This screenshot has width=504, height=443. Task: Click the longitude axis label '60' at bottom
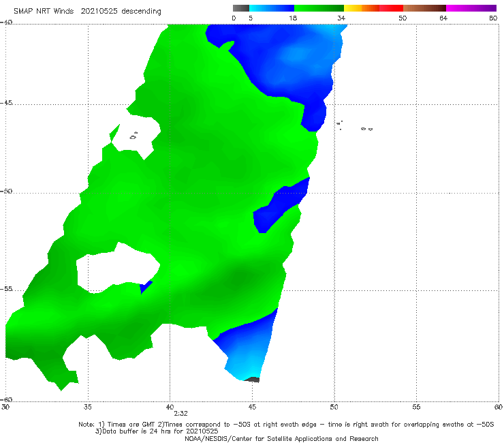pos(499,407)
